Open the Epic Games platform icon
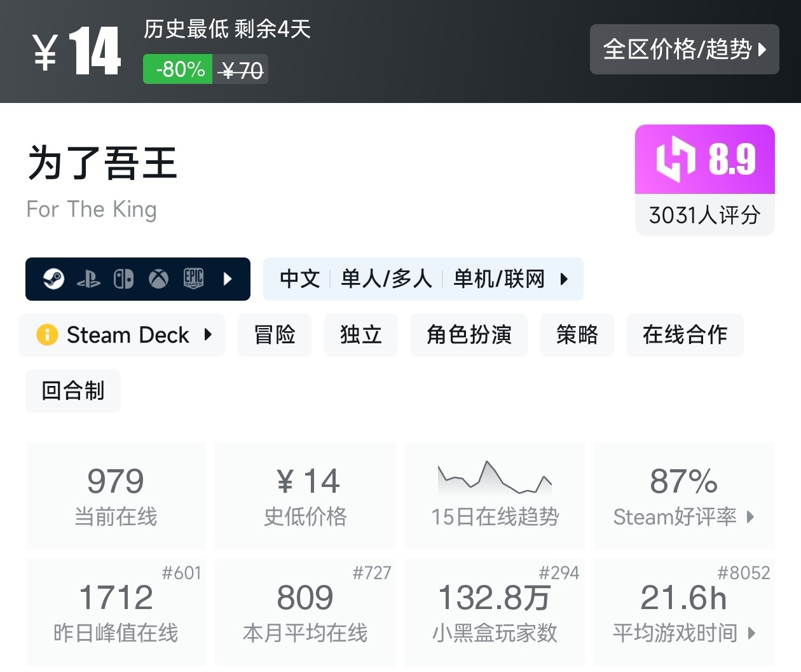This screenshot has height=672, width=801. (x=193, y=278)
